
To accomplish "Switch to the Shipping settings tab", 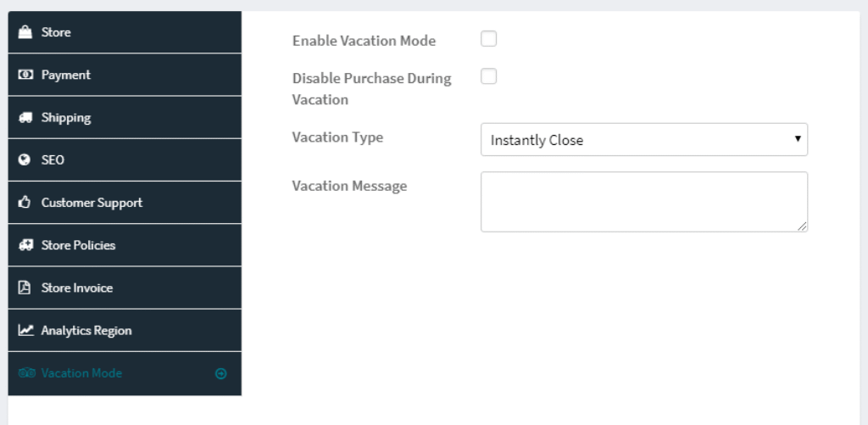I will [x=125, y=117].
